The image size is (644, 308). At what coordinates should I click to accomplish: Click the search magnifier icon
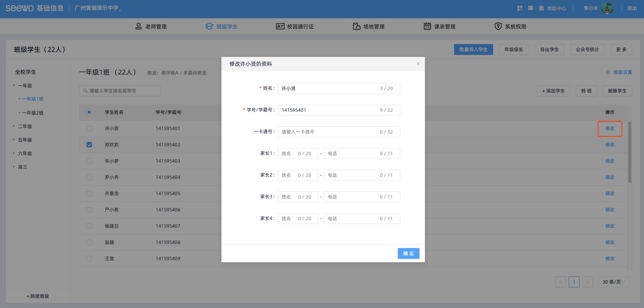point(85,91)
